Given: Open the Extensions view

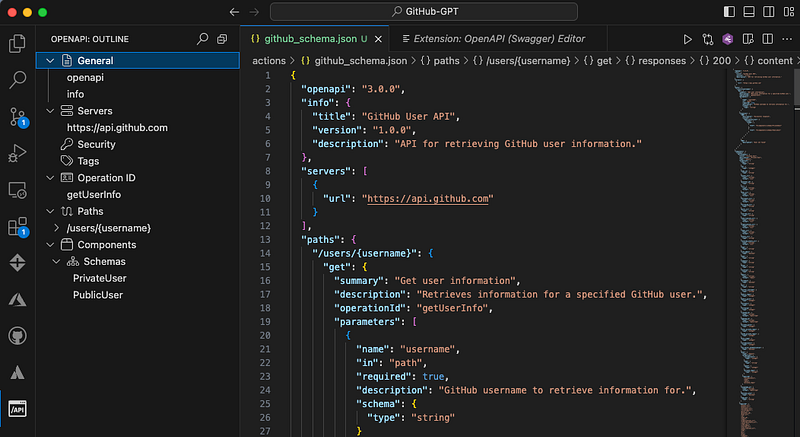Looking at the screenshot, I should tap(17, 227).
